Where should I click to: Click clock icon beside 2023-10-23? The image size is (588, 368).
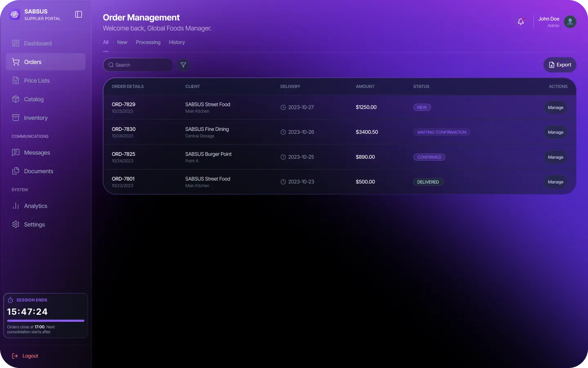283,182
